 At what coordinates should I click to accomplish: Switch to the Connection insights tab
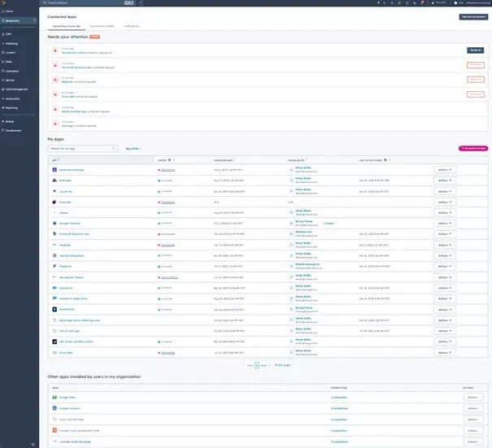click(102, 26)
